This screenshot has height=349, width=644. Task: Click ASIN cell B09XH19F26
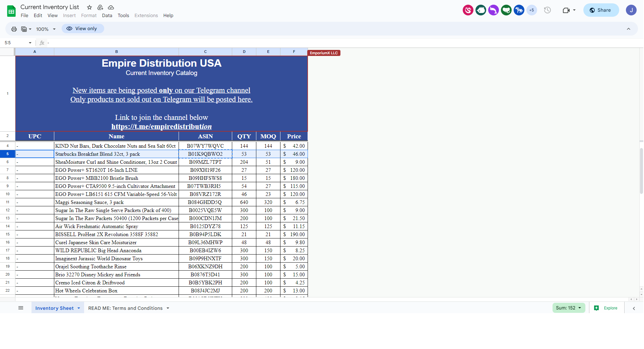[x=205, y=170]
